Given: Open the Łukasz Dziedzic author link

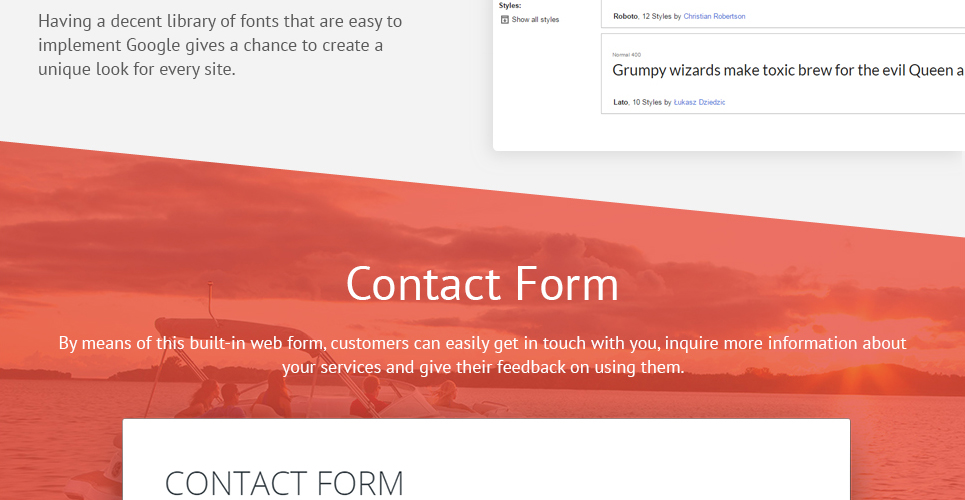Looking at the screenshot, I should coord(699,102).
